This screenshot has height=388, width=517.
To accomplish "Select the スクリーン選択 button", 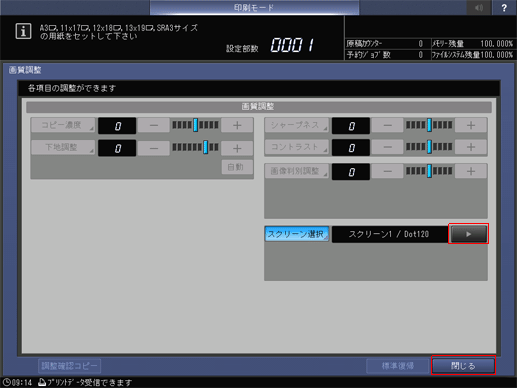I will 297,234.
